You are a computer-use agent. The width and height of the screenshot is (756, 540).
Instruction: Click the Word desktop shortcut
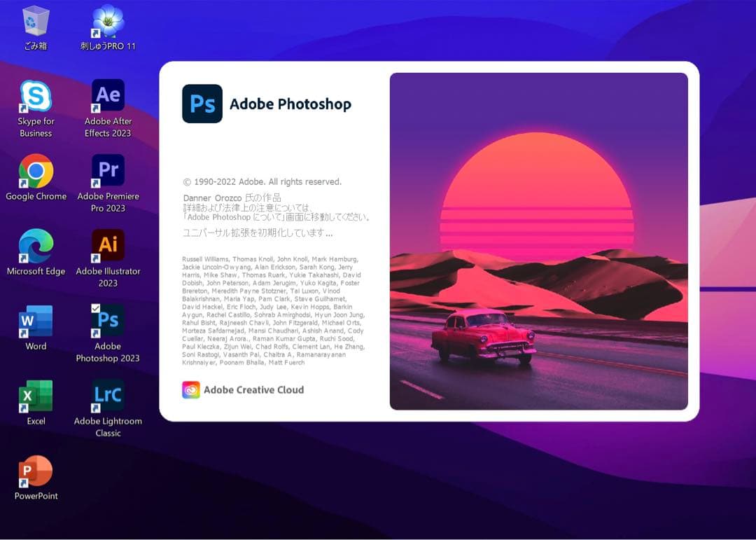coord(36,321)
